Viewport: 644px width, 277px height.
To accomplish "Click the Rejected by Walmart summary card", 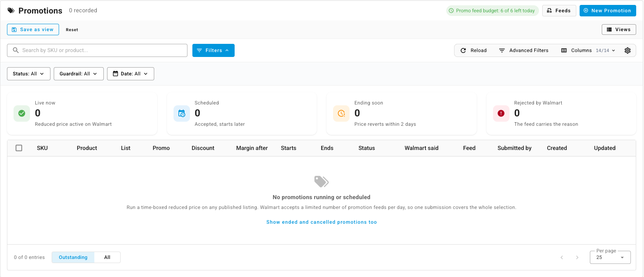I will point(561,114).
